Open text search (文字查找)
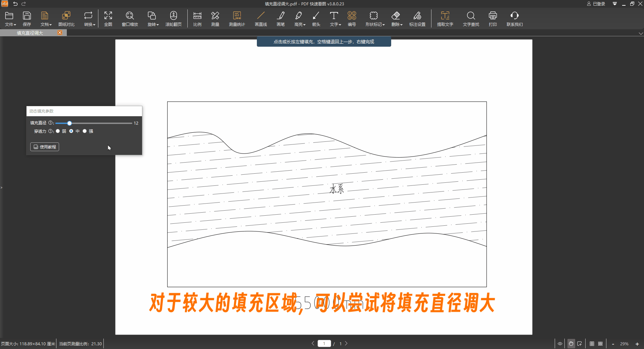 pyautogui.click(x=471, y=19)
